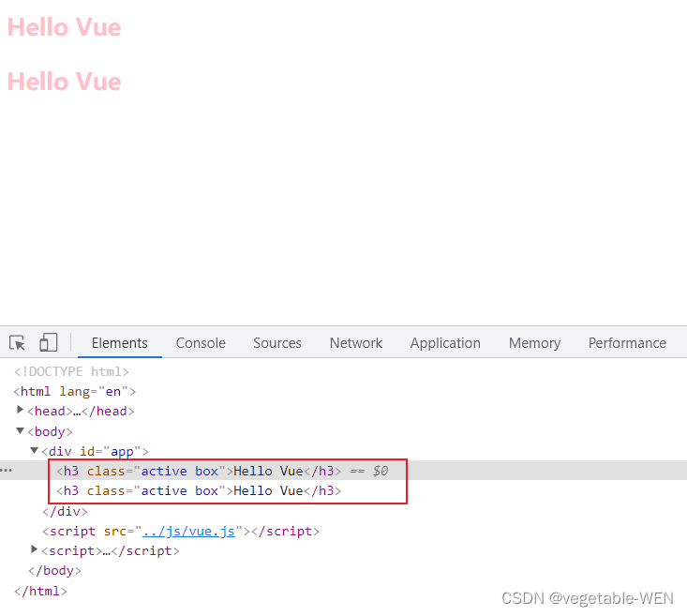The width and height of the screenshot is (687, 616).
Task: Open the three-dots row actions icon
Action: pos(7,471)
